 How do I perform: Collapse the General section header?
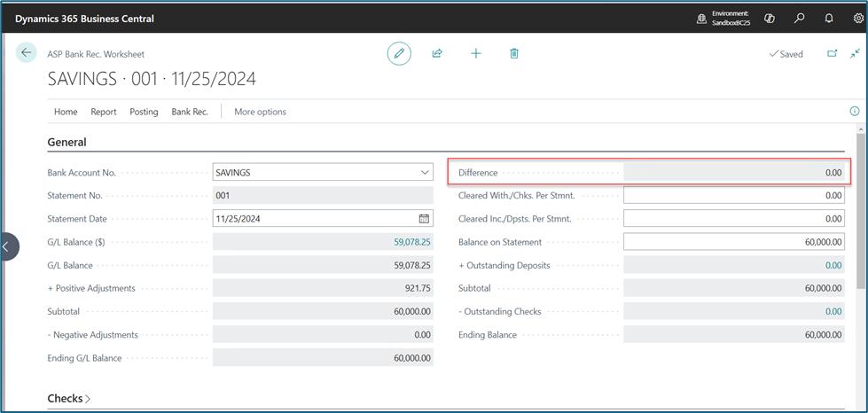click(67, 143)
